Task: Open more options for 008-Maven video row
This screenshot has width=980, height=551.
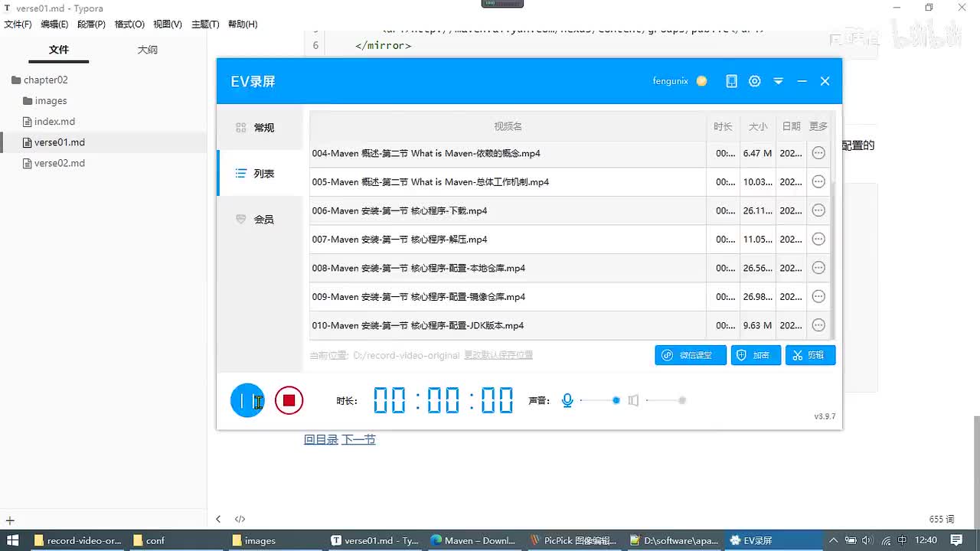Action: coord(818,268)
